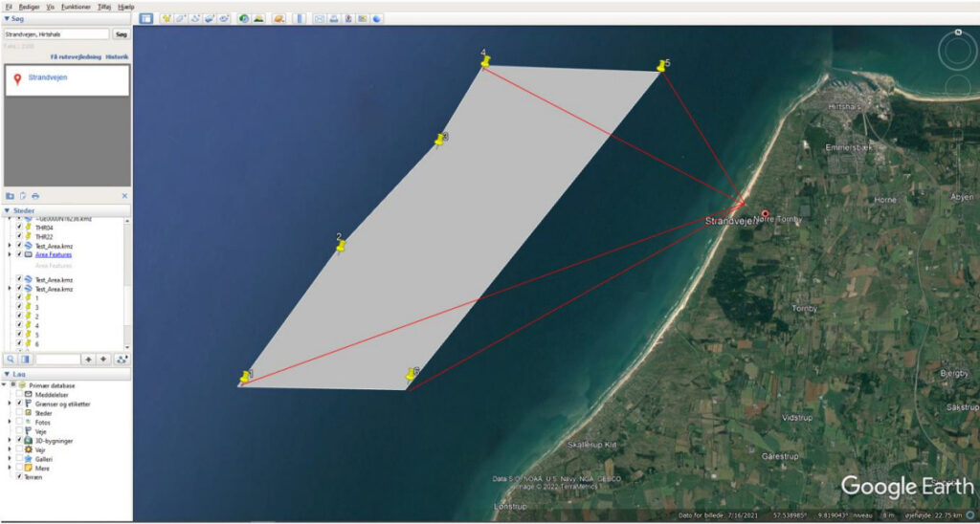Image resolution: width=980 pixels, height=524 pixels.
Task: Uncheck the THR04 placemark checkbox
Action: click(19, 228)
